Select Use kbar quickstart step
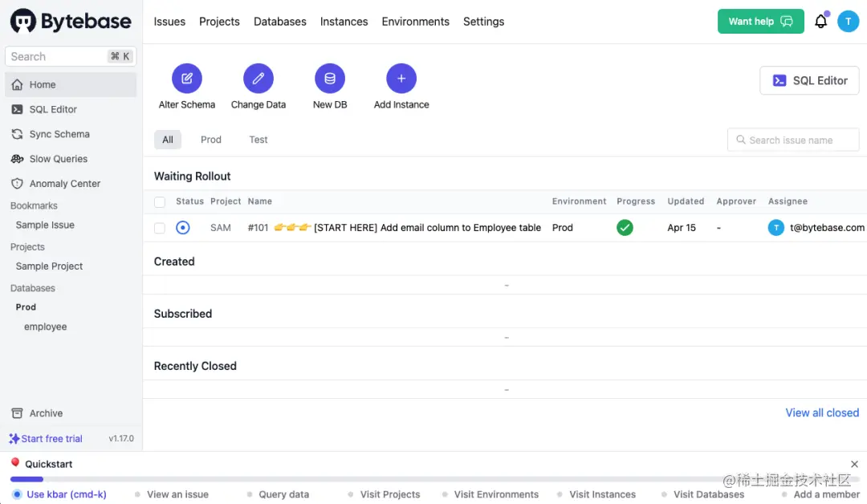 click(x=59, y=494)
